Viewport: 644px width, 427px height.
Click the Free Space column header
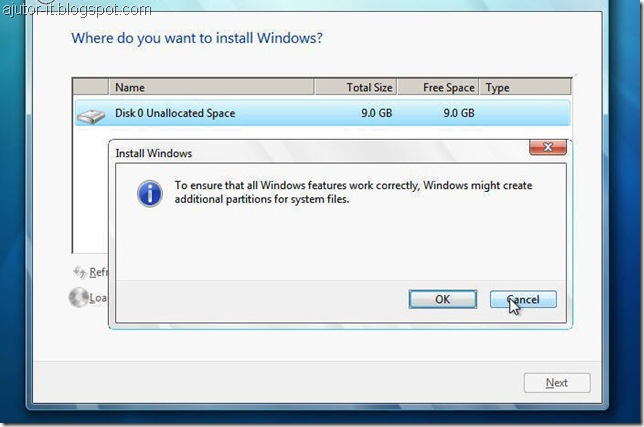point(438,87)
